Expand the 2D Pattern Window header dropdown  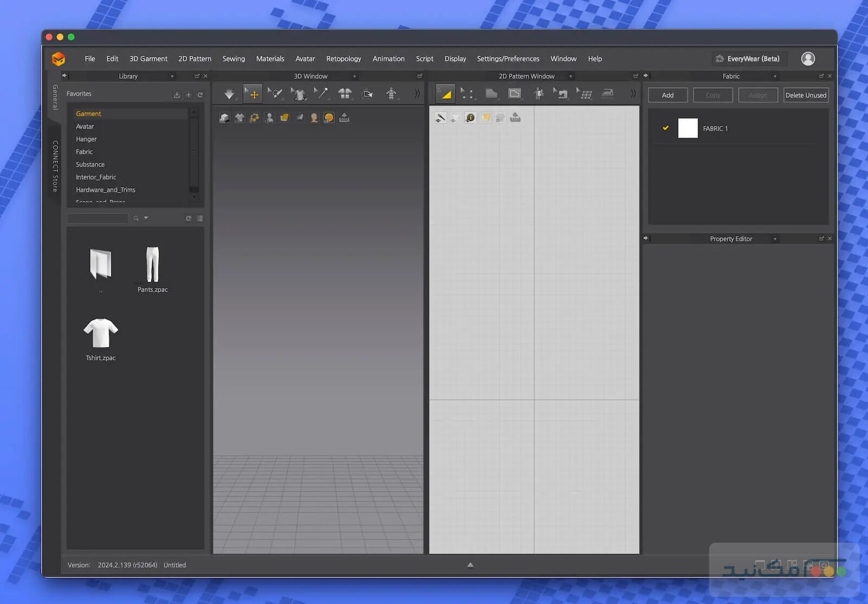(571, 77)
